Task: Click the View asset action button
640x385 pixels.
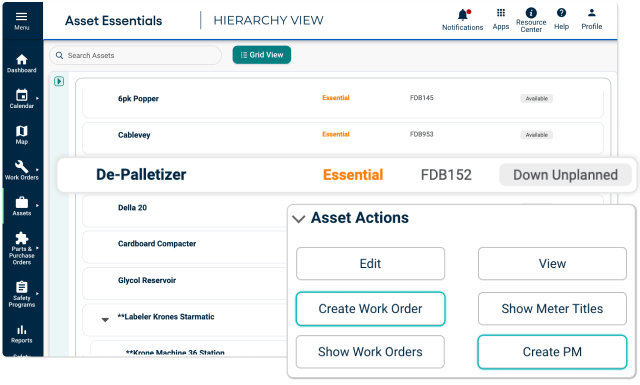Action: [552, 263]
